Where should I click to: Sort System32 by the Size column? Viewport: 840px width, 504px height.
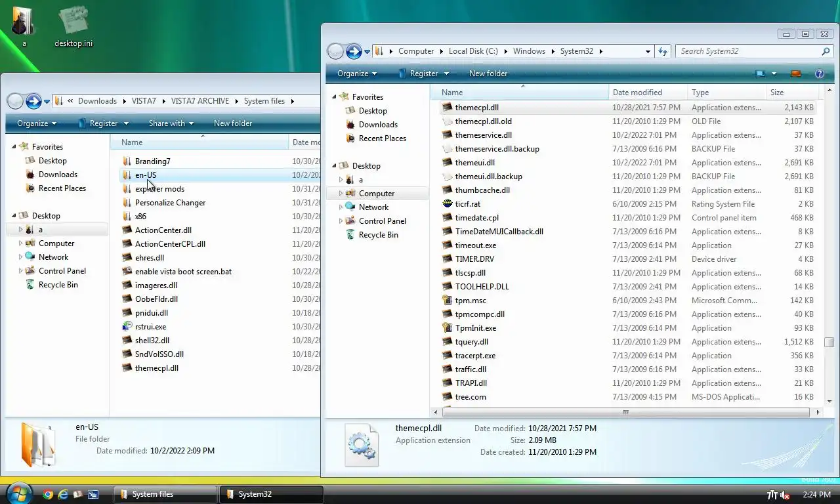tap(791, 93)
